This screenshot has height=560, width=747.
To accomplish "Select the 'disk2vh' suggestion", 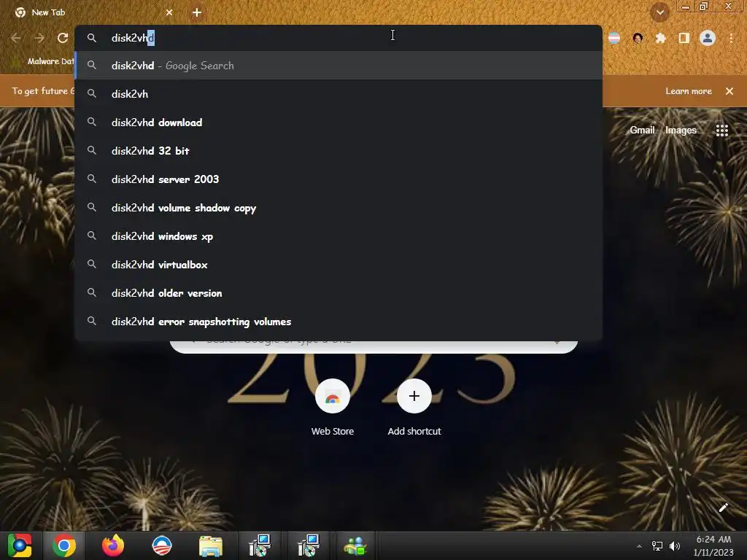I will [x=338, y=94].
